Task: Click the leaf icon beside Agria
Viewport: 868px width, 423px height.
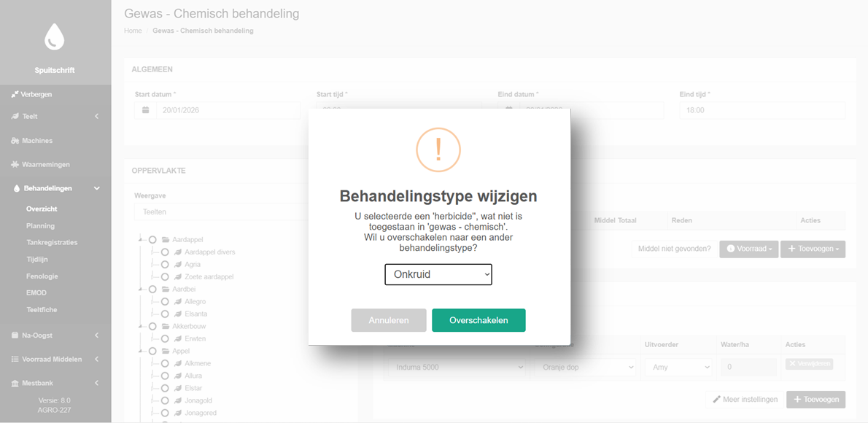Action: (178, 265)
